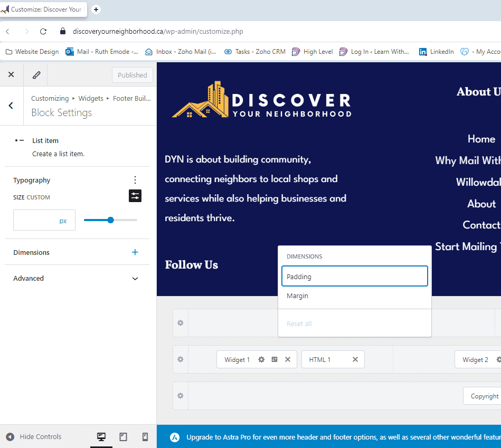Remove the HTML 1 element
This screenshot has width=501, height=448.
coord(355,359)
